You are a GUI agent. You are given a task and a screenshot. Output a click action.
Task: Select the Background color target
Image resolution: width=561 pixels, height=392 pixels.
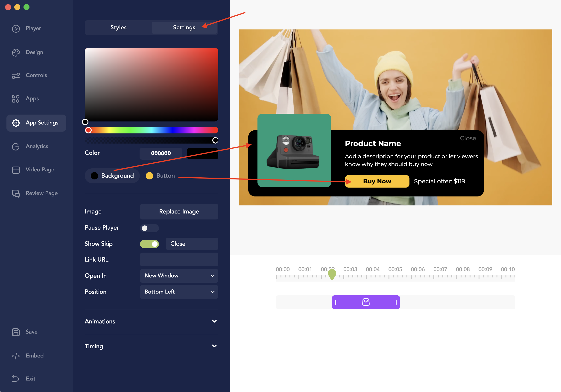112,176
